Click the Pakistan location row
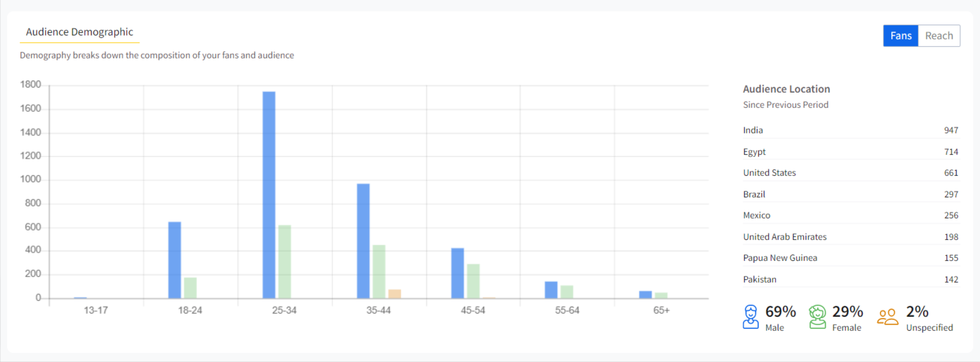 [x=850, y=279]
